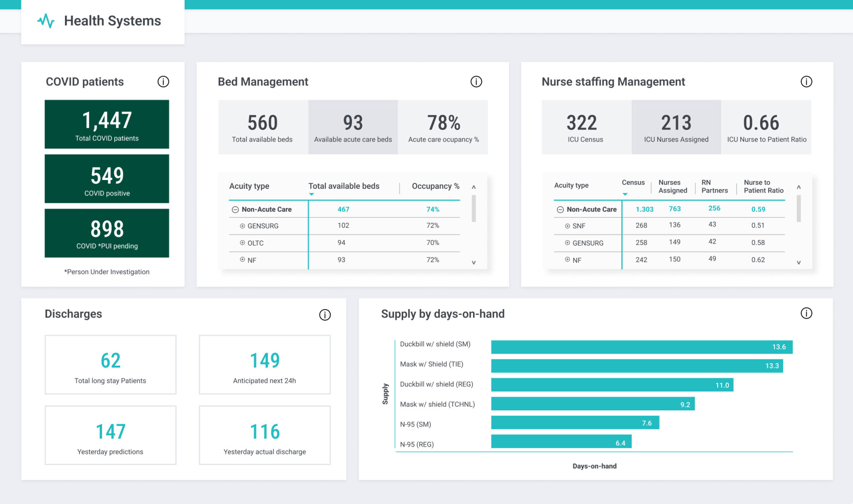Image resolution: width=853 pixels, height=504 pixels.
Task: Sort the Total available beds column
Action: [311, 194]
